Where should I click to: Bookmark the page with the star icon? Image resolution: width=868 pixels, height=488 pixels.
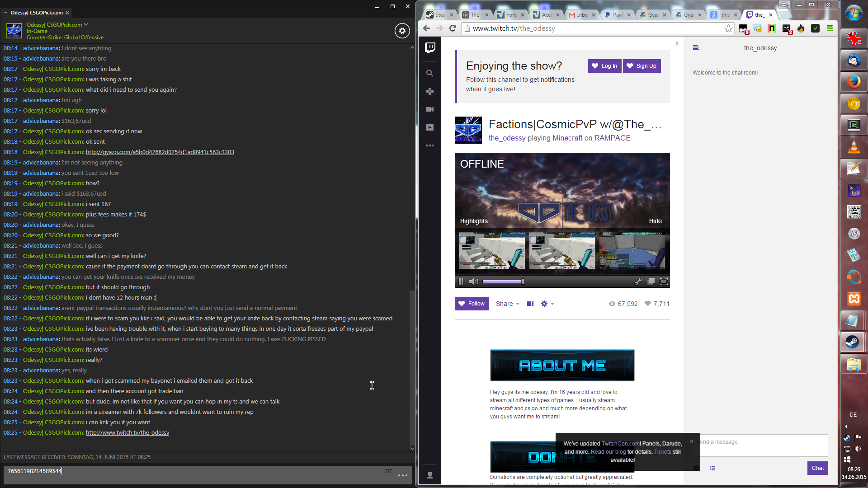coord(728,28)
